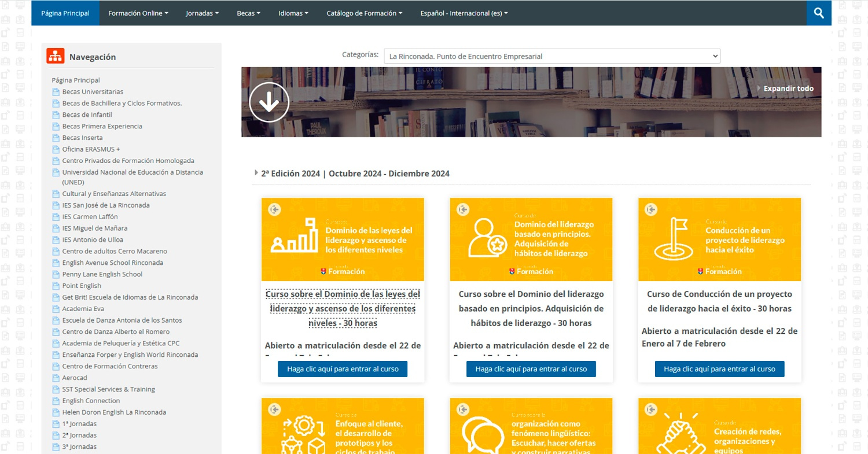Open Escuela de Danza Antonia de los Santos

pos(122,320)
